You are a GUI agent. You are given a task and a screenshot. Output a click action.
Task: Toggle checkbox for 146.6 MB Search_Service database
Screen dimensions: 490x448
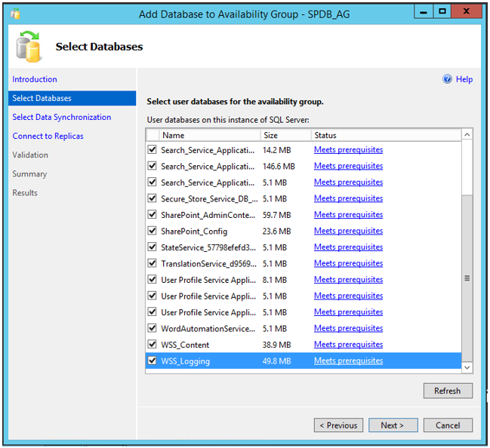[x=153, y=166]
